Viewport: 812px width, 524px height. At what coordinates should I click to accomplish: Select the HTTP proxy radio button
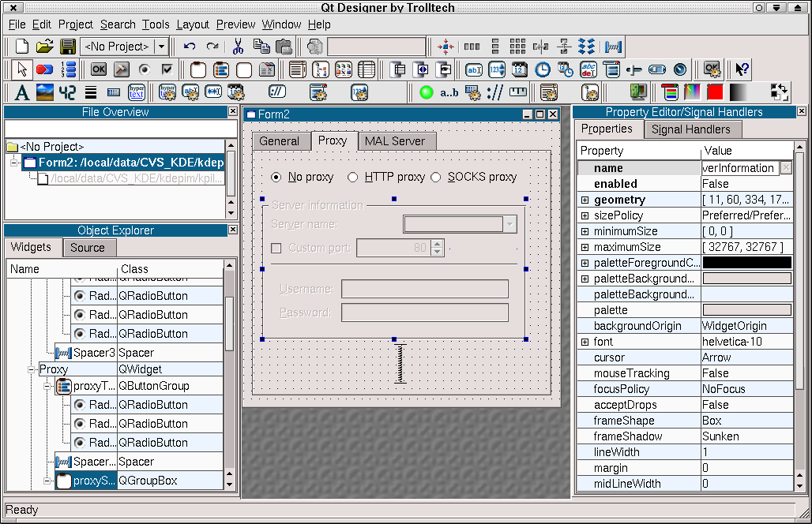pyautogui.click(x=353, y=177)
